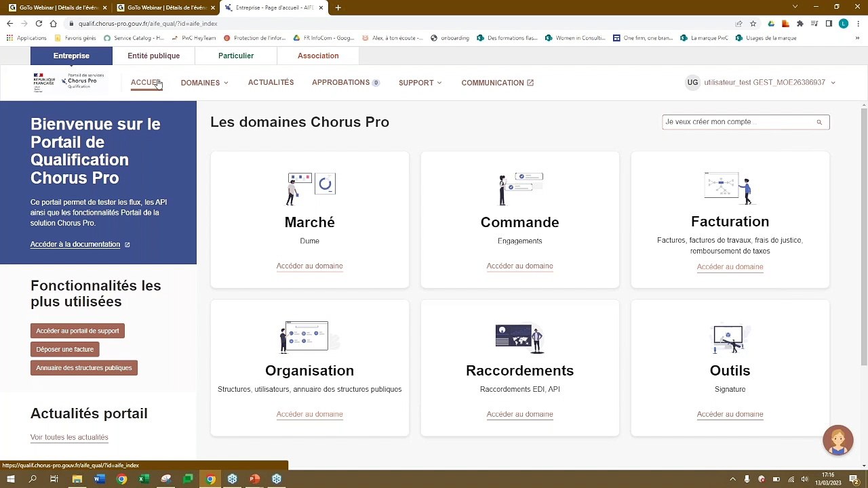Click the taskbar volume icon
This screenshot has width=868, height=488.
pyautogui.click(x=805, y=479)
